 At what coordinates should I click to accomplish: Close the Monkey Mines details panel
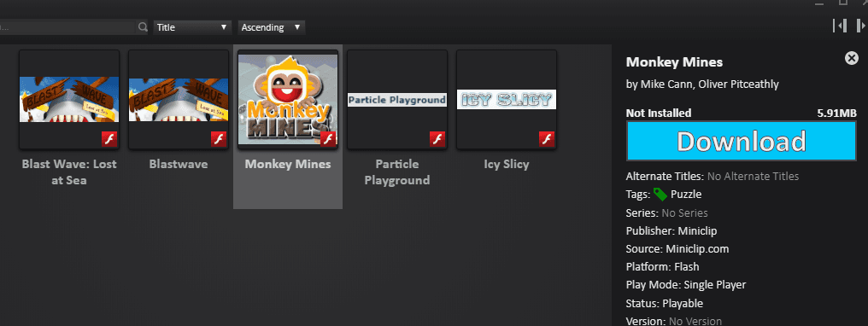852,58
